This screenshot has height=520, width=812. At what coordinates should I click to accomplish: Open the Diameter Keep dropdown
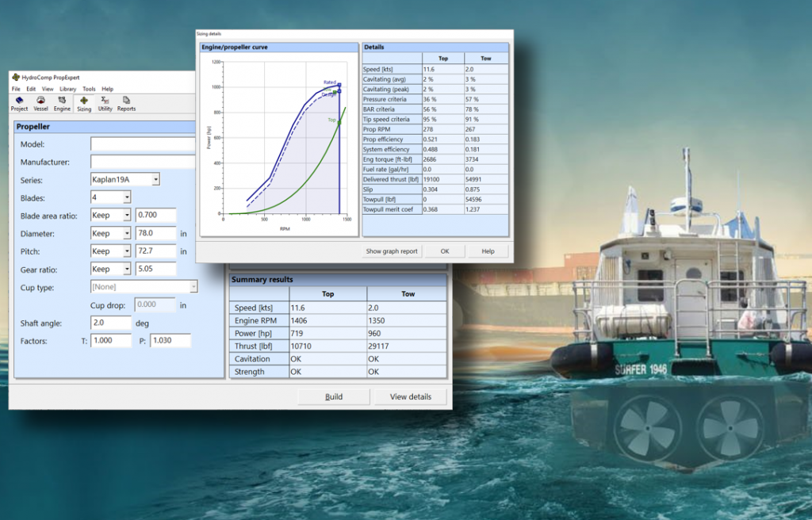tap(126, 234)
